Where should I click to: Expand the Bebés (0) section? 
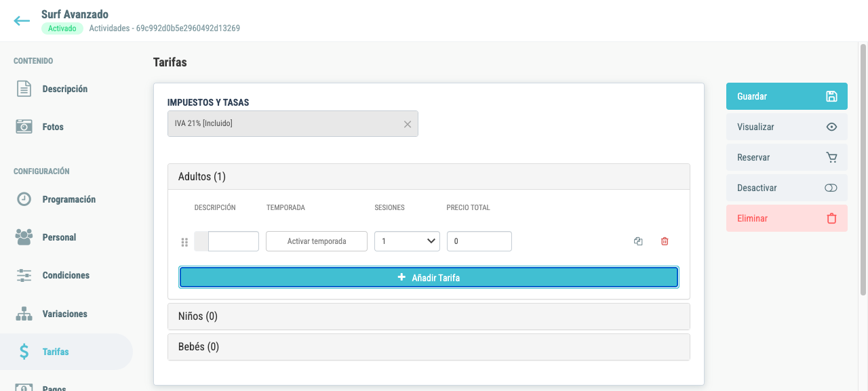429,347
